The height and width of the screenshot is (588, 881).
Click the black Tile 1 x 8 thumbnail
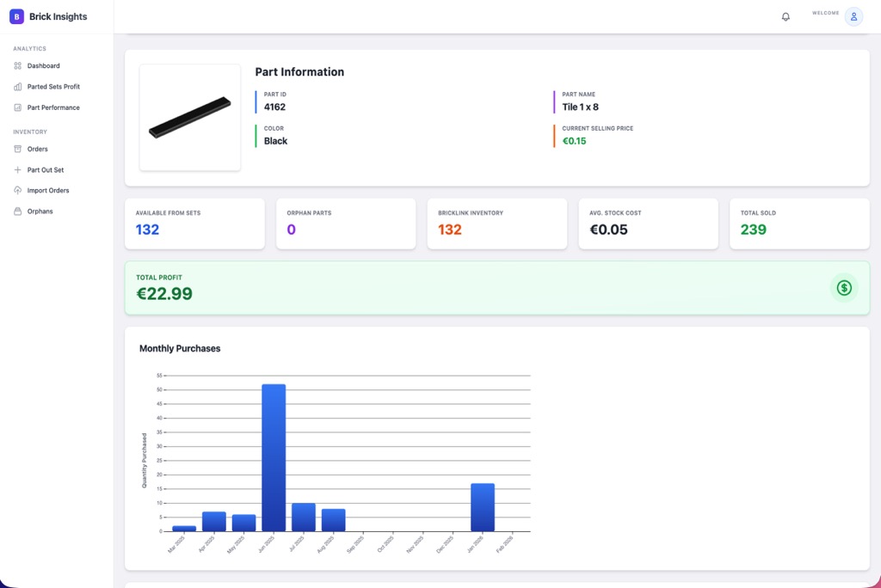pyautogui.click(x=190, y=118)
